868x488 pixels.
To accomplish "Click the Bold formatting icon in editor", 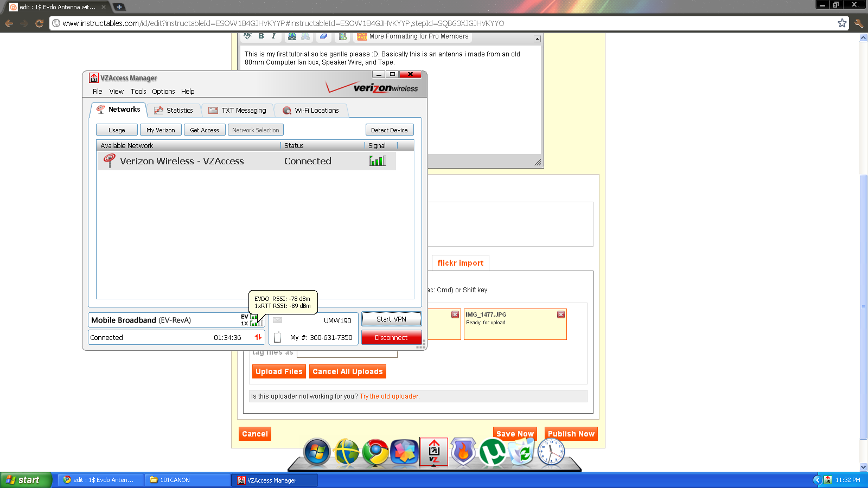I will [x=261, y=36].
